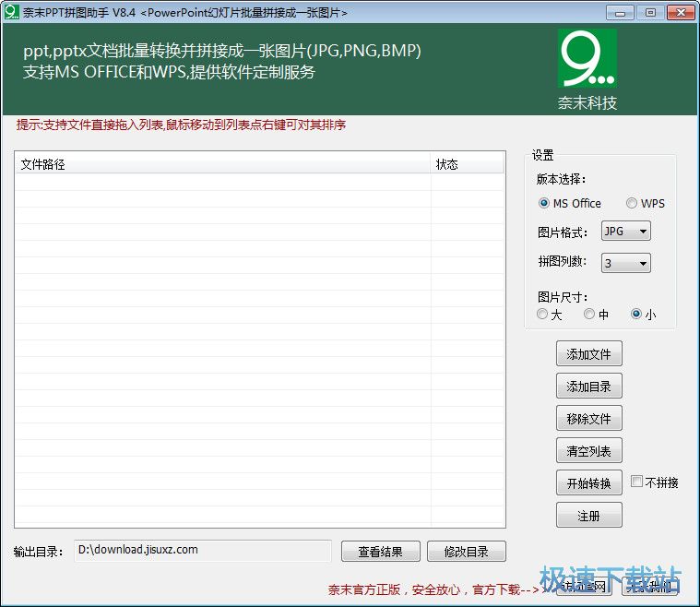700x607 pixels.
Task: Open the 注册 registration button
Action: (589, 516)
